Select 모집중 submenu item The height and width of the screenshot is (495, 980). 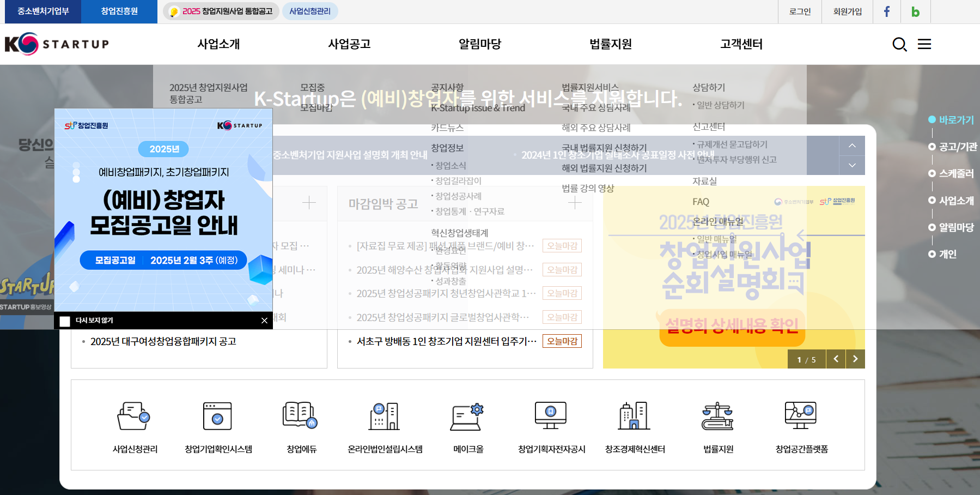[x=313, y=87]
